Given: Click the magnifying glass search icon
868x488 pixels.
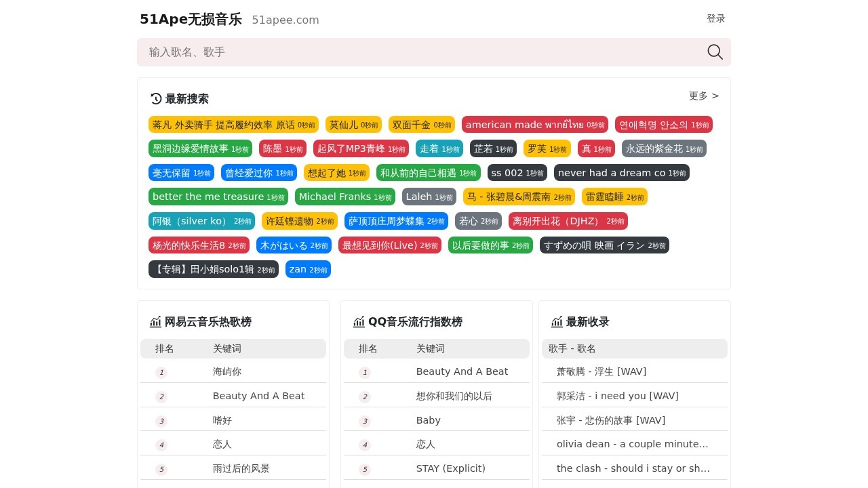Looking at the screenshot, I should (x=715, y=52).
